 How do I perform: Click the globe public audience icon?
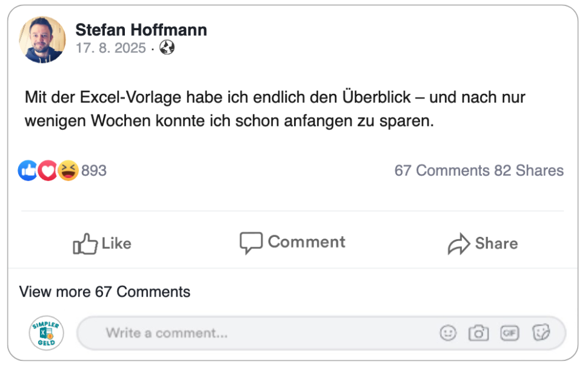[167, 48]
